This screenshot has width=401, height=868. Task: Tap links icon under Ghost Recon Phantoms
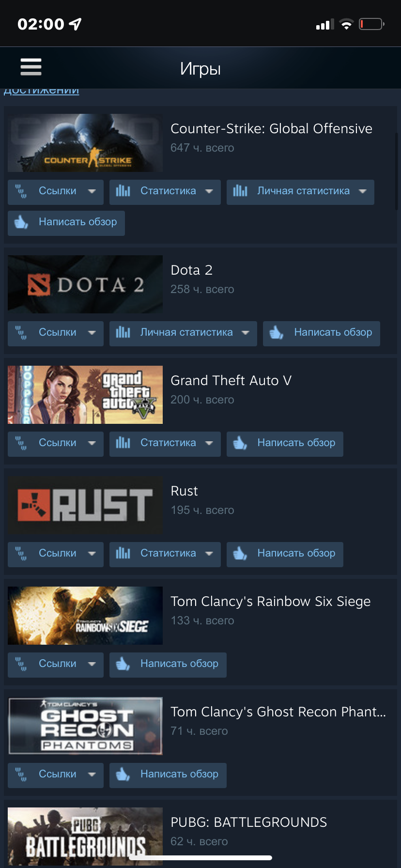pos(21,774)
